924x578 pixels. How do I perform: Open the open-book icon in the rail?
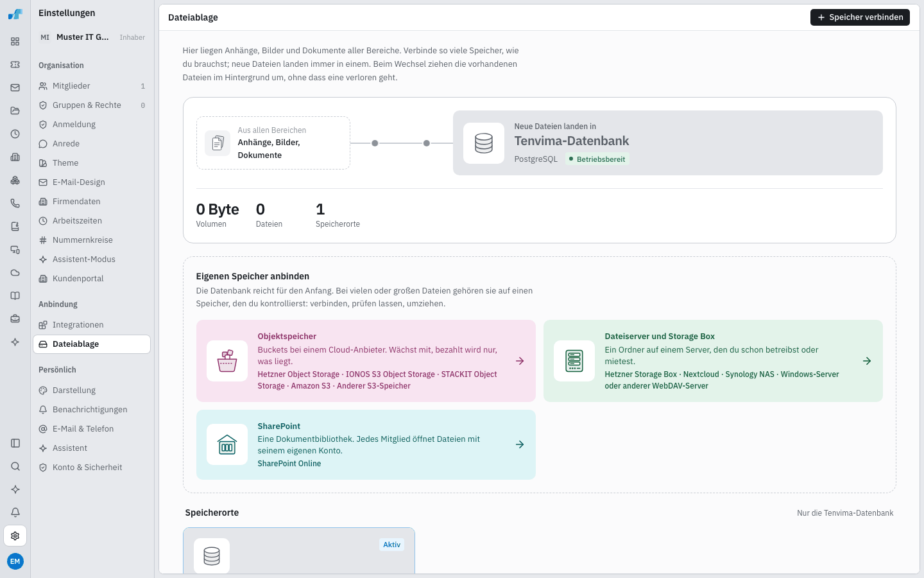tap(15, 296)
